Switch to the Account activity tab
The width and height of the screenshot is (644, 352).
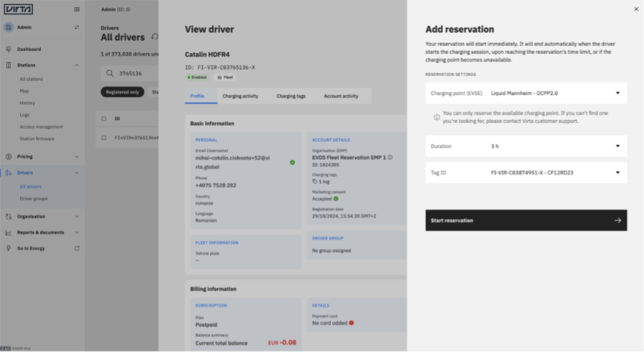coord(341,96)
